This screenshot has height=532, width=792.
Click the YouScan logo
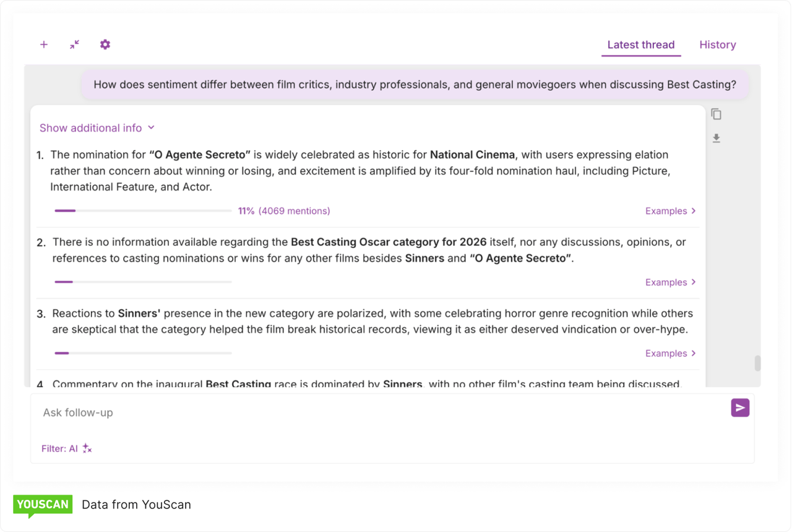coord(43,505)
